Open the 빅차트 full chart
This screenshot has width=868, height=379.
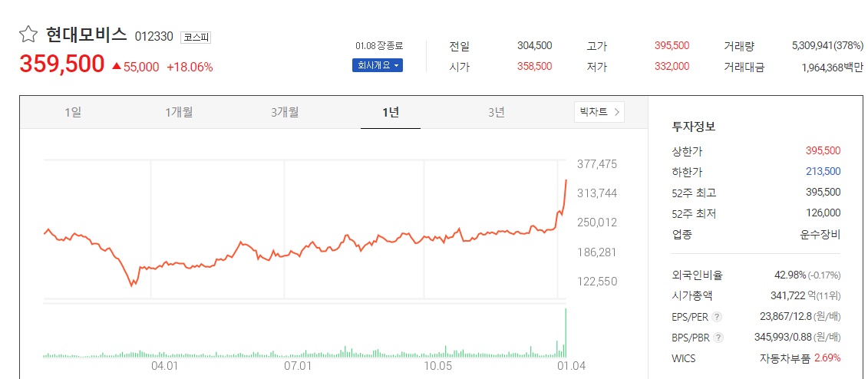599,112
